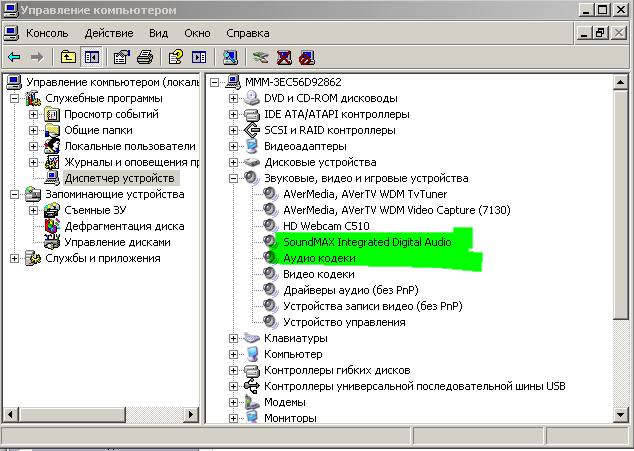This screenshot has height=451, width=634.
Task: Go up one level with folder icon
Action: (68, 57)
